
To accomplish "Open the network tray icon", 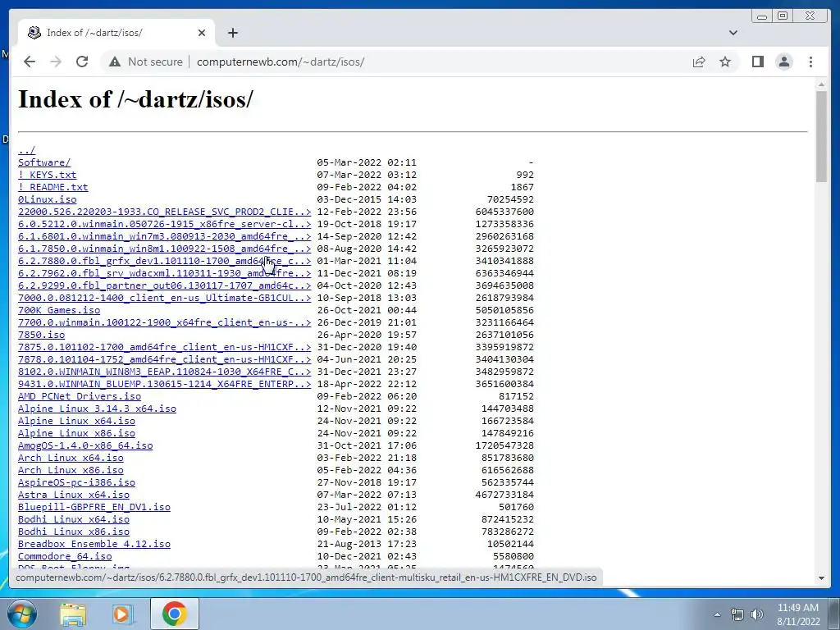I will [x=737, y=614].
